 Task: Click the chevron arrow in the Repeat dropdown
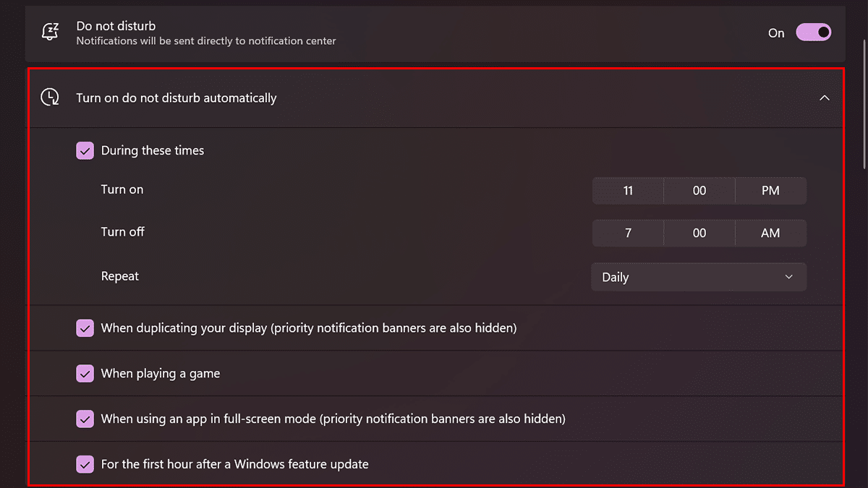[789, 277]
